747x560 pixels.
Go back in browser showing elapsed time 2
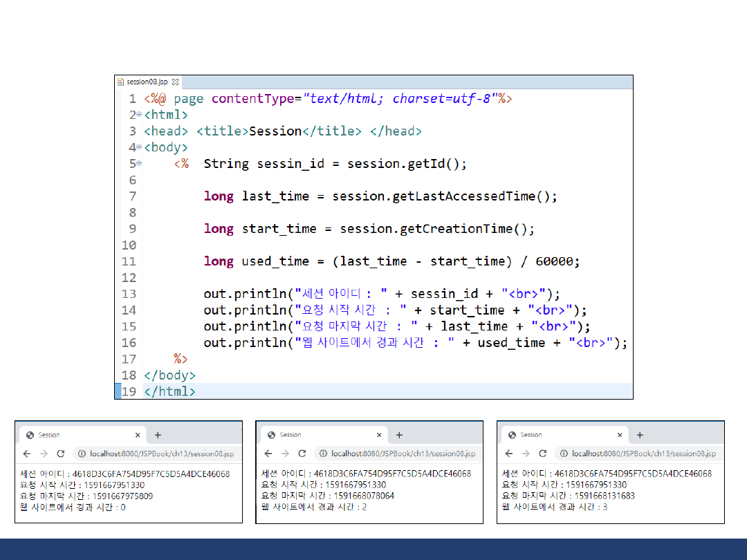click(x=268, y=454)
